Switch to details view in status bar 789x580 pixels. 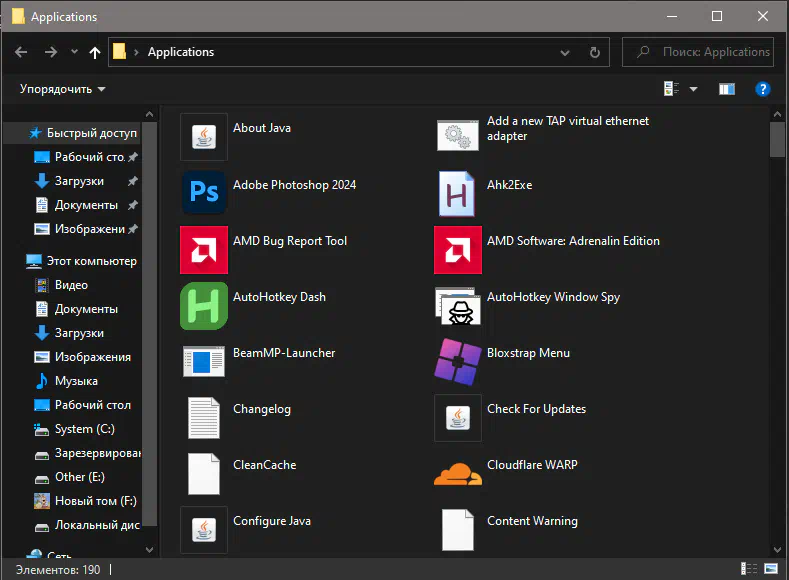(749, 569)
